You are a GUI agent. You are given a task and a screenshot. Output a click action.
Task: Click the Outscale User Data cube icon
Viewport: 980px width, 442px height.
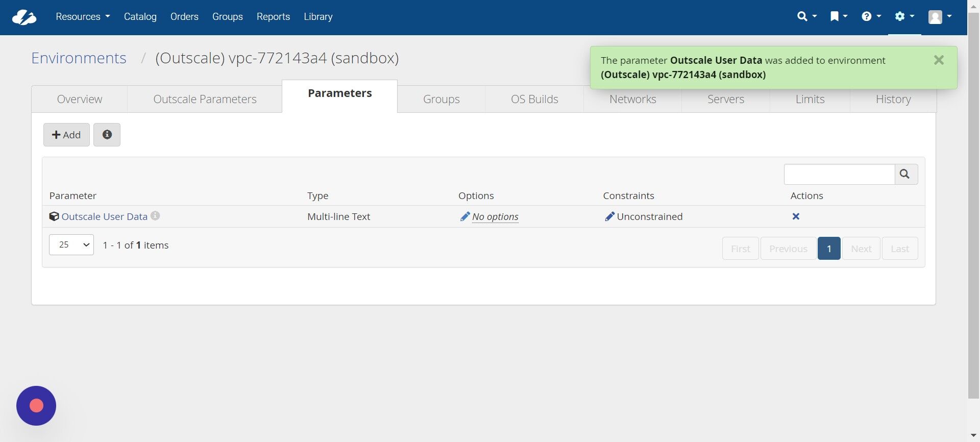[x=54, y=216]
